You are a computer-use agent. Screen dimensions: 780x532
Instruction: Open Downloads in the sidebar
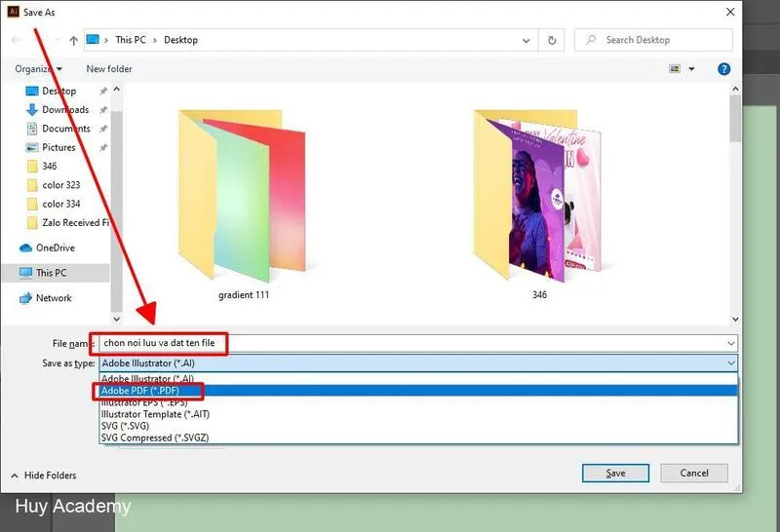[65, 109]
